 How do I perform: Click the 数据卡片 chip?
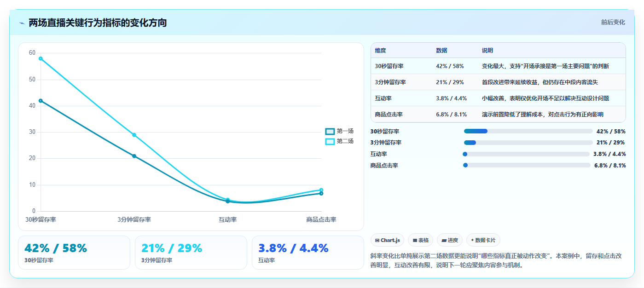483,240
